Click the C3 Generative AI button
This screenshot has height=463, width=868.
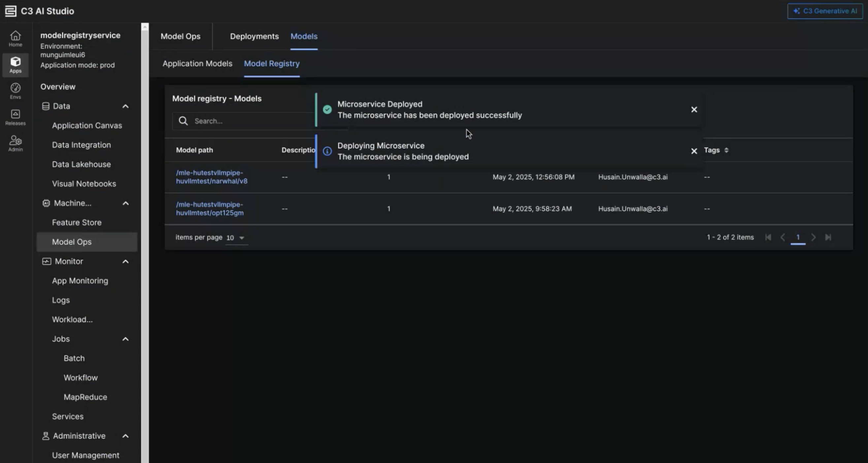pyautogui.click(x=824, y=11)
